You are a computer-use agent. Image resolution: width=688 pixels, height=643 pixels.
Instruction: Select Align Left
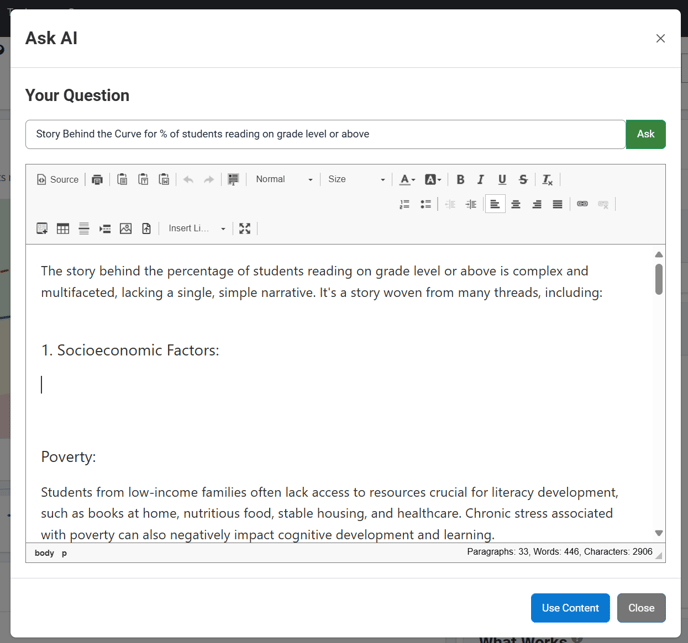(495, 204)
